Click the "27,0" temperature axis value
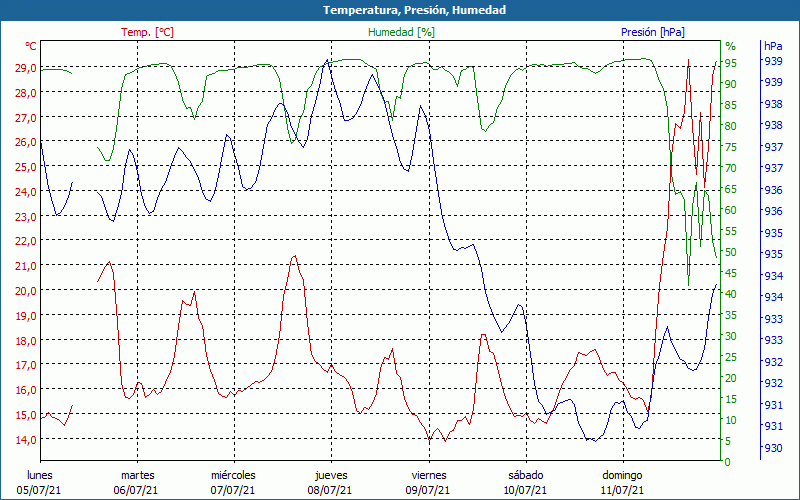 27,117
